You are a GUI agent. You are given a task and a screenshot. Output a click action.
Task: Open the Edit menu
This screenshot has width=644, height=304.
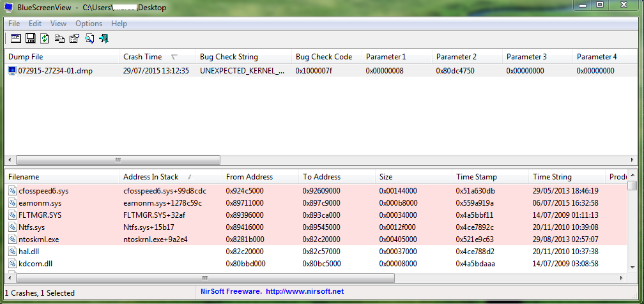coord(35,24)
